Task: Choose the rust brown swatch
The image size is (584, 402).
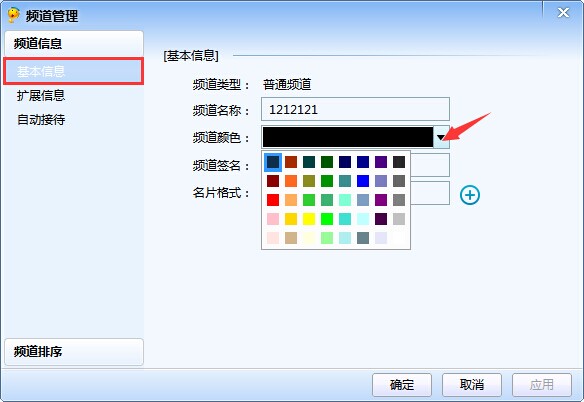Action: click(291, 162)
